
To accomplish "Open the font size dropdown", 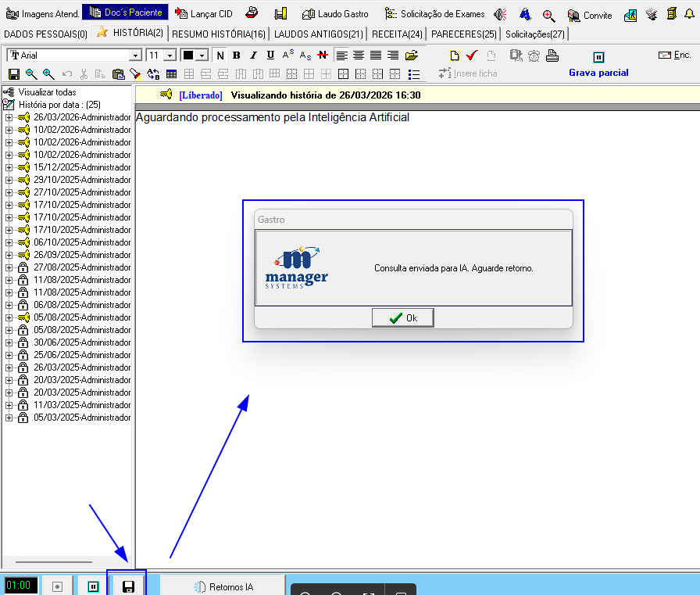I will (x=170, y=56).
